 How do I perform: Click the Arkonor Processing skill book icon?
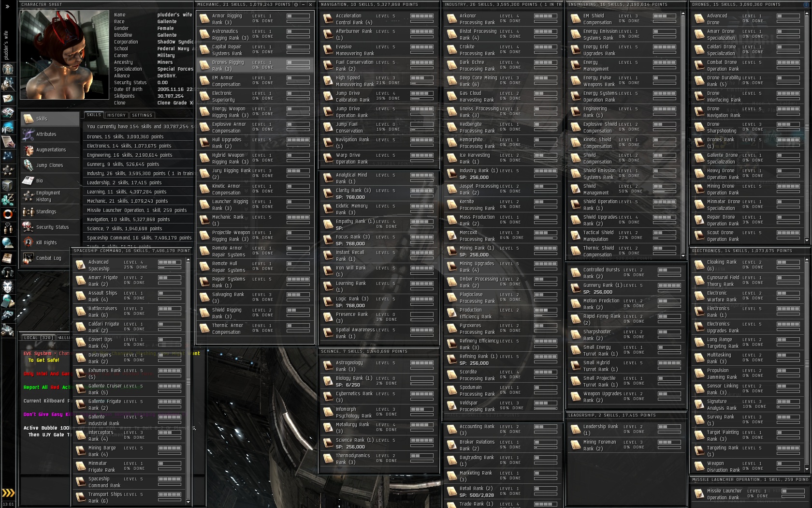tap(452, 19)
